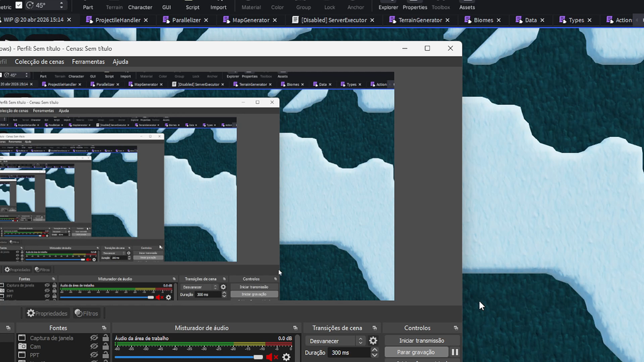Uncheck the rotation snap checkbox in Studio

point(19,5)
